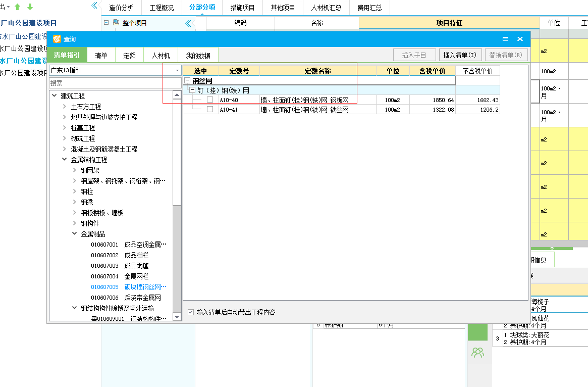Viewport: 588px width, 387px height.
Task: Switch to 清单指引 tab
Action: pos(67,55)
